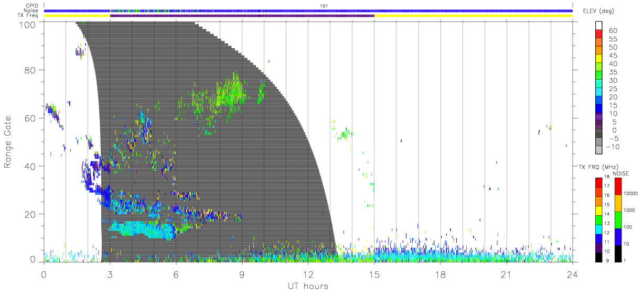Image resolution: width=644 pixels, height=297 pixels.
Task: Click the '100' label on the NOISE colorbar
Action: point(627,227)
